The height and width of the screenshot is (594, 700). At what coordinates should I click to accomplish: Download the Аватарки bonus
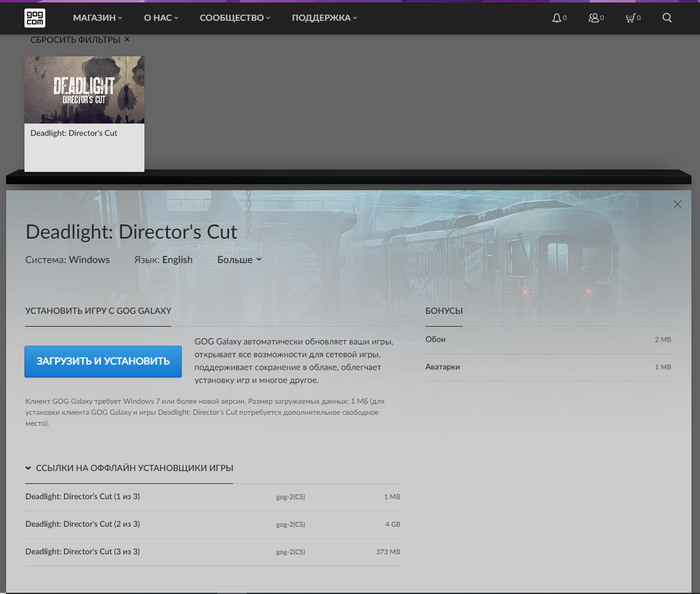(443, 367)
